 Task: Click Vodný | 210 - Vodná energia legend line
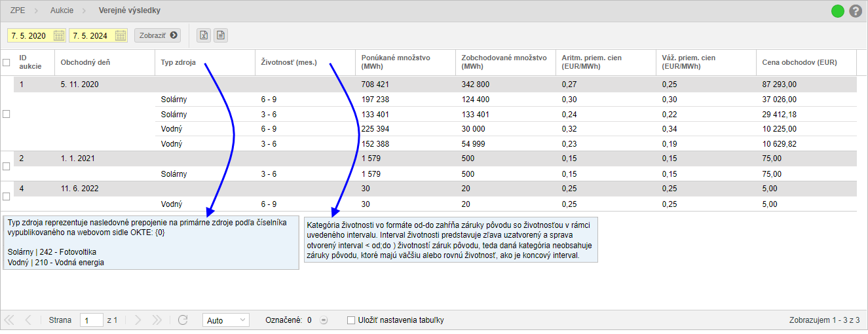(56, 263)
